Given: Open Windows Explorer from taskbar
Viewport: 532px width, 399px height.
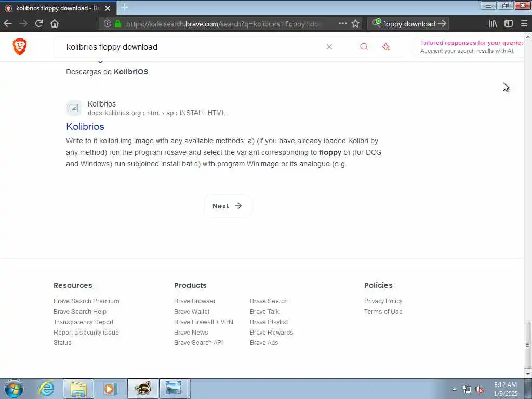Looking at the screenshot, I should point(78,389).
